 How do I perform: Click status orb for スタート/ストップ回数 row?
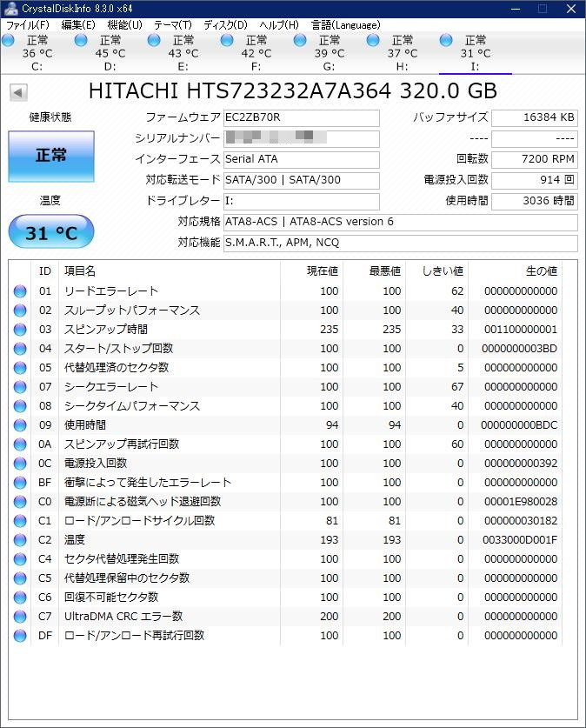tap(20, 349)
